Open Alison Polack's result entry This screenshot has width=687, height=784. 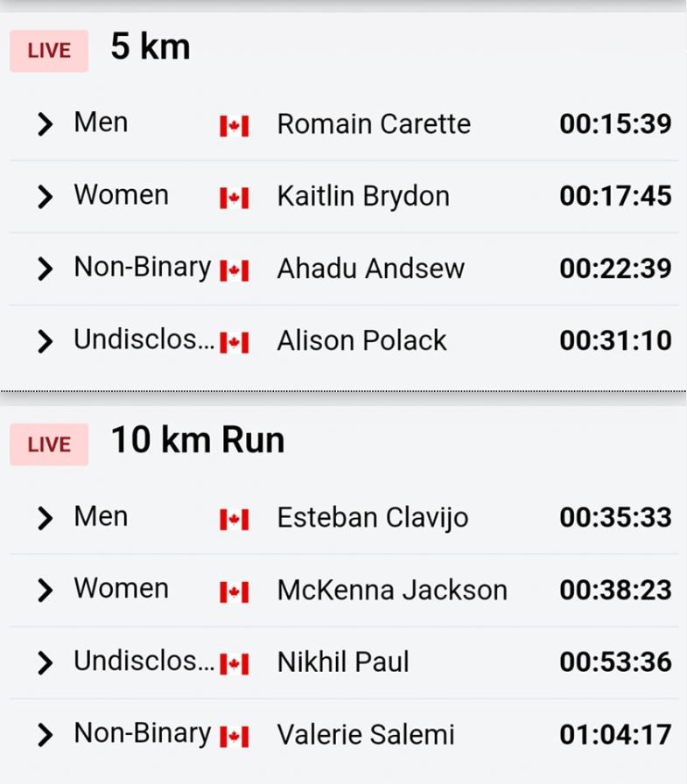point(361,340)
